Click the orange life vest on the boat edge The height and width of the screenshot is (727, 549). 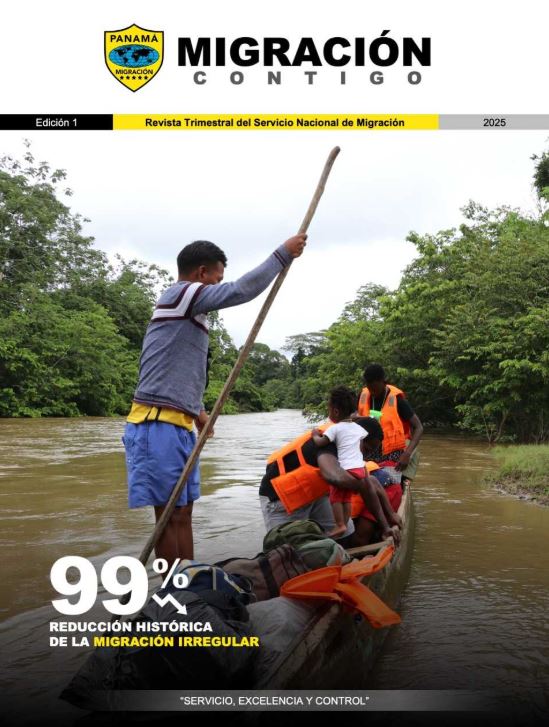coord(342,587)
